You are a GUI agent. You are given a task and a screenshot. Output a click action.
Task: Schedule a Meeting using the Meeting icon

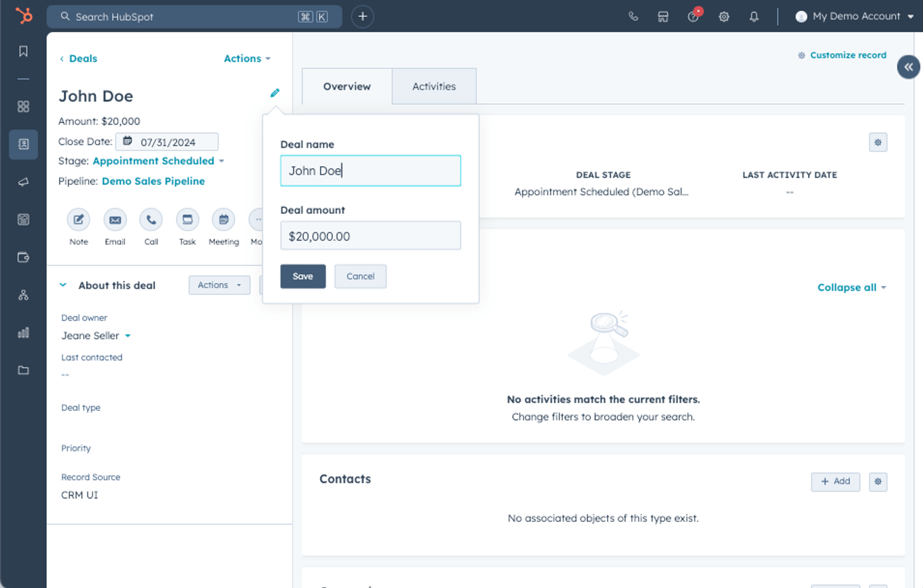(223, 220)
